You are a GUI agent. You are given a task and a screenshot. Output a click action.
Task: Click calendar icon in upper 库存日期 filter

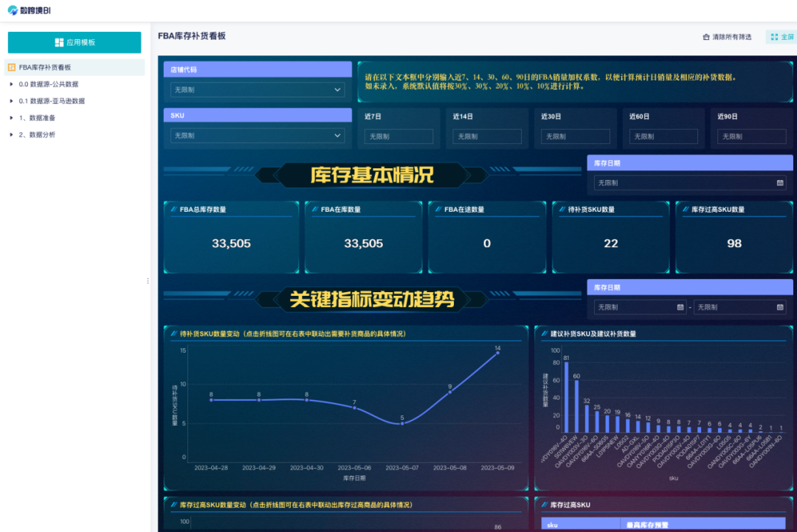coord(780,182)
